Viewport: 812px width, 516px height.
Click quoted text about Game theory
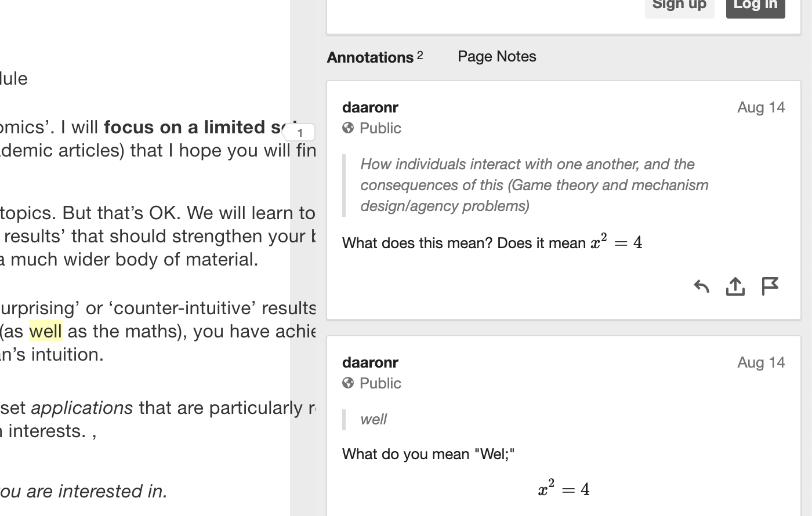click(534, 185)
